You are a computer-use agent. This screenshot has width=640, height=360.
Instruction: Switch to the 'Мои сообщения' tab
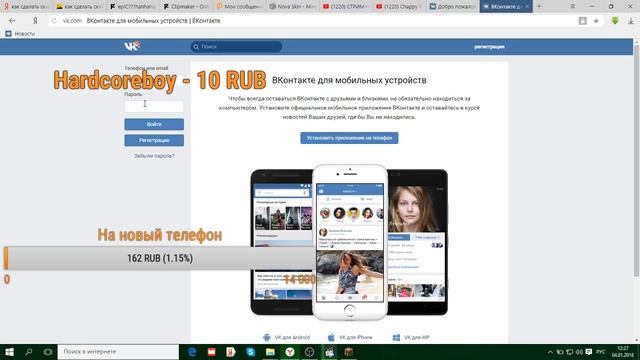pos(239,7)
